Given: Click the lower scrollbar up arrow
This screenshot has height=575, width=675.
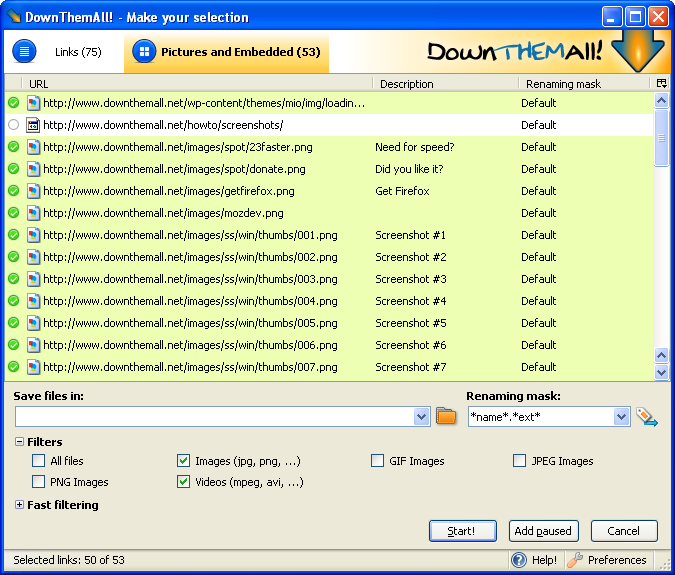Looking at the screenshot, I should [661, 356].
